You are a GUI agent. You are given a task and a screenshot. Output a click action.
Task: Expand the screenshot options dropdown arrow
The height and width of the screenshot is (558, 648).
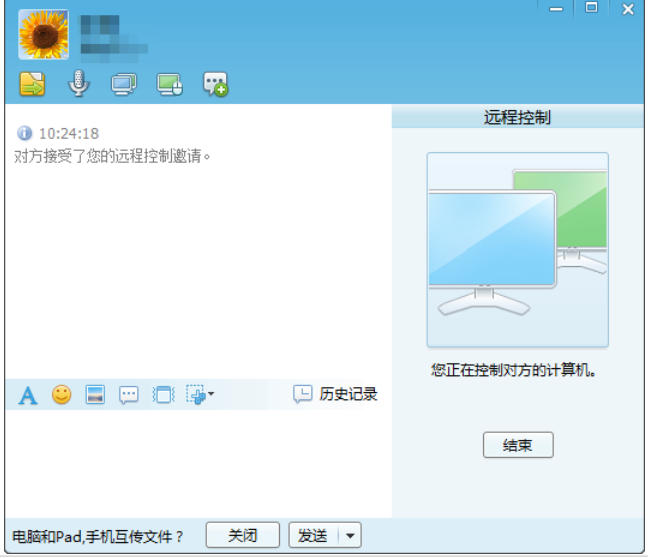coord(211,394)
